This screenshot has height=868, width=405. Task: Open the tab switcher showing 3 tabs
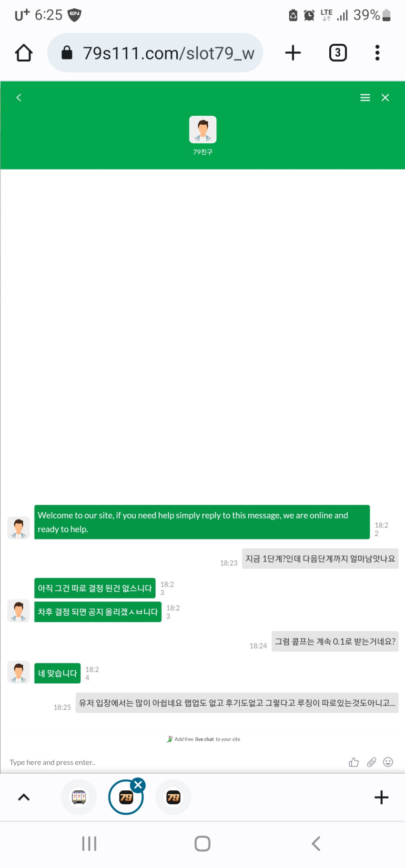tap(338, 52)
